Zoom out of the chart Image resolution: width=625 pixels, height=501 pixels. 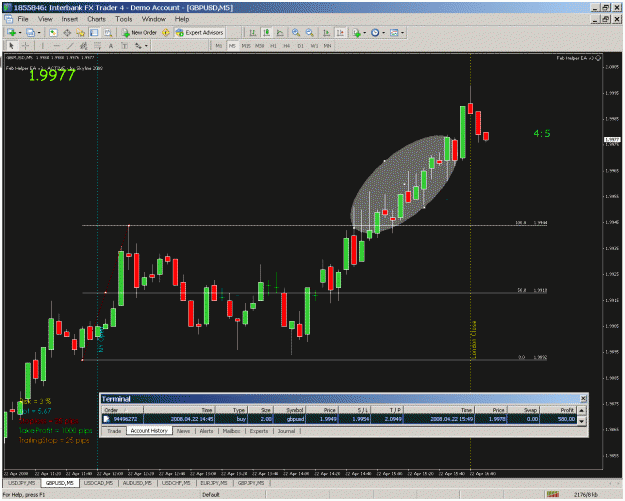309,33
